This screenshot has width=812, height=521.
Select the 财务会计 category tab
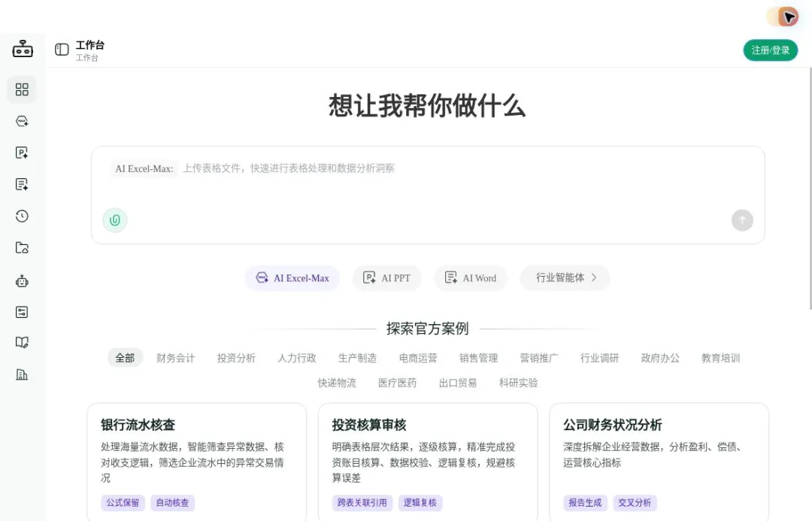click(175, 358)
